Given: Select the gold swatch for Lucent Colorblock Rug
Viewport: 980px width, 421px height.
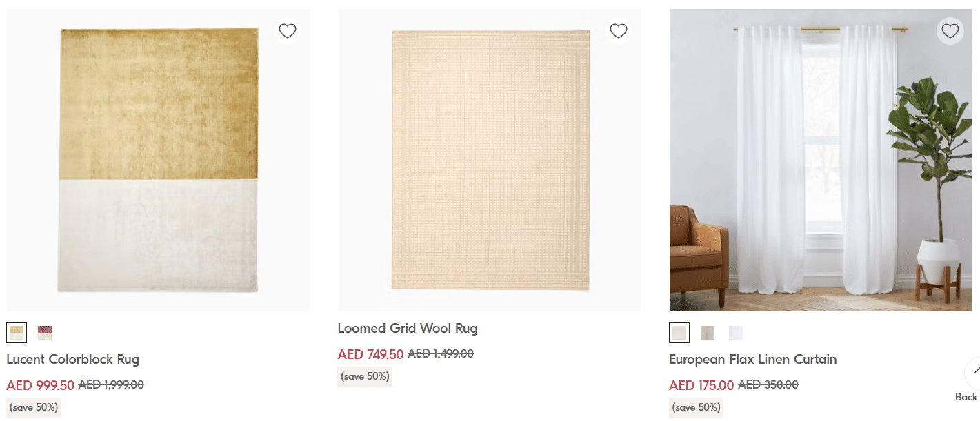Looking at the screenshot, I should [x=17, y=333].
